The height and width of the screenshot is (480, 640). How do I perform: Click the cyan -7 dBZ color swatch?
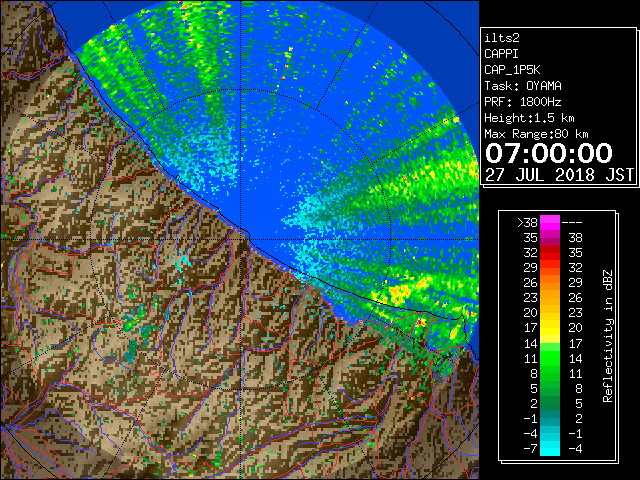(x=550, y=449)
